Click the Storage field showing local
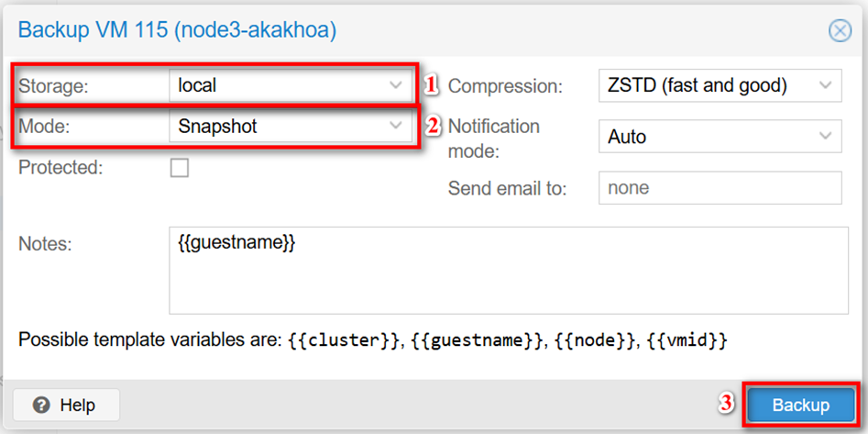 click(275, 85)
